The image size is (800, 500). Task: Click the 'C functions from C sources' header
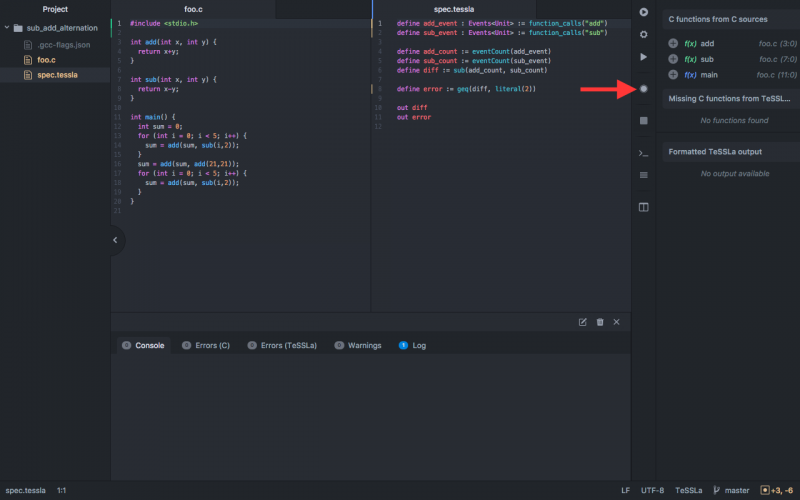click(x=731, y=19)
